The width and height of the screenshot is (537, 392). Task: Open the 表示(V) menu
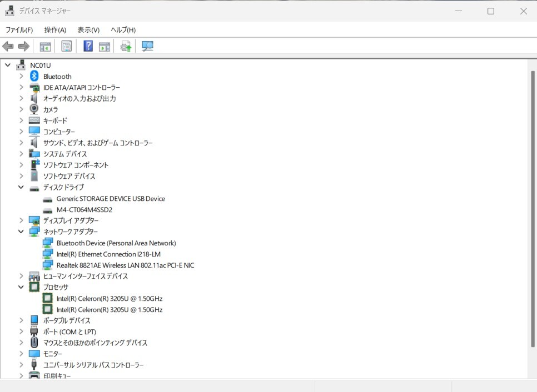[x=88, y=30]
